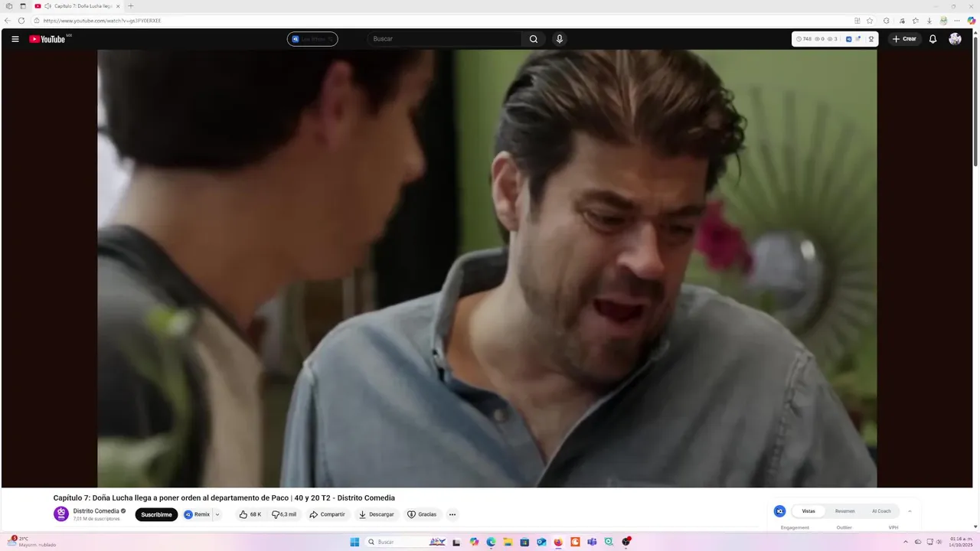Open more actions three-dot menu
The width and height of the screenshot is (980, 551).
(x=452, y=514)
